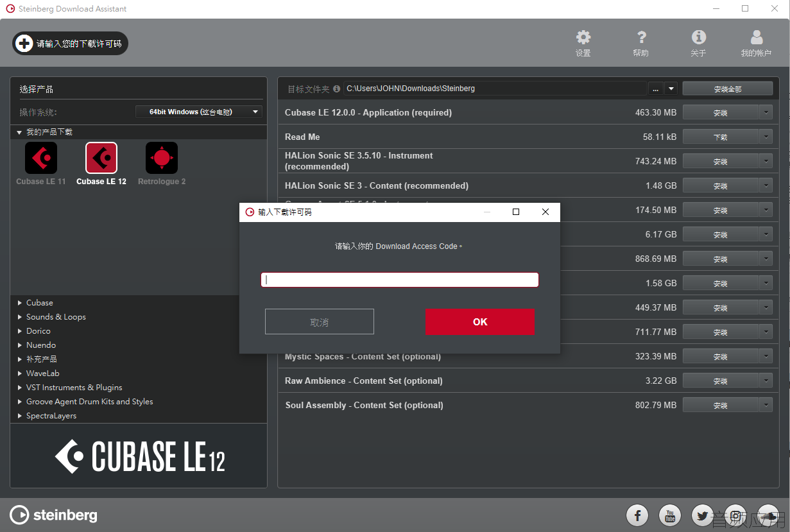The width and height of the screenshot is (790, 532).
Task: Open dropdown arrow for Cubase LE 12.0.0 Application
Action: pyautogui.click(x=766, y=112)
